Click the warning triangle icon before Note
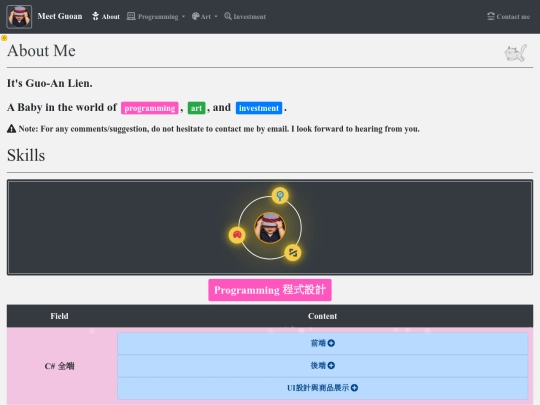The height and width of the screenshot is (405, 540). tap(11, 128)
